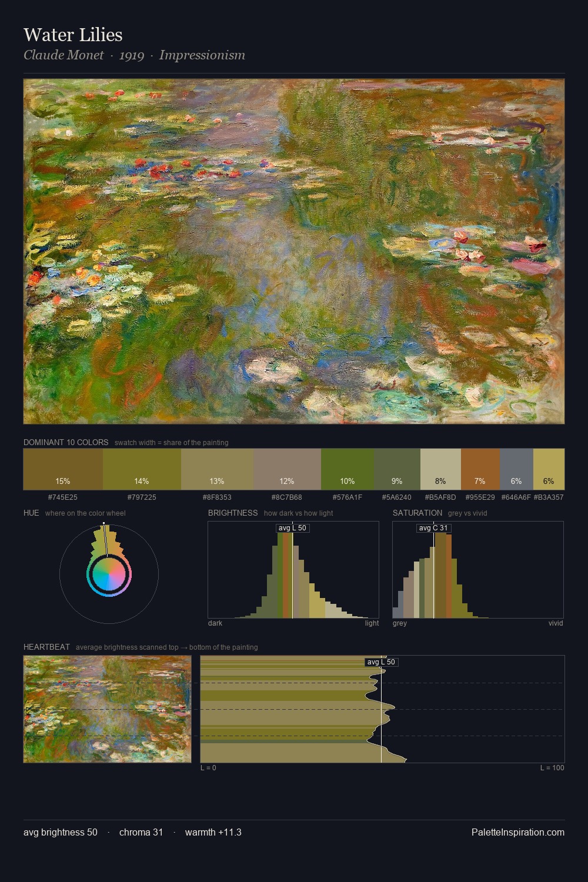Click the brightness histogram chart
This screenshot has width=588, height=882.
pyautogui.click(x=293, y=570)
